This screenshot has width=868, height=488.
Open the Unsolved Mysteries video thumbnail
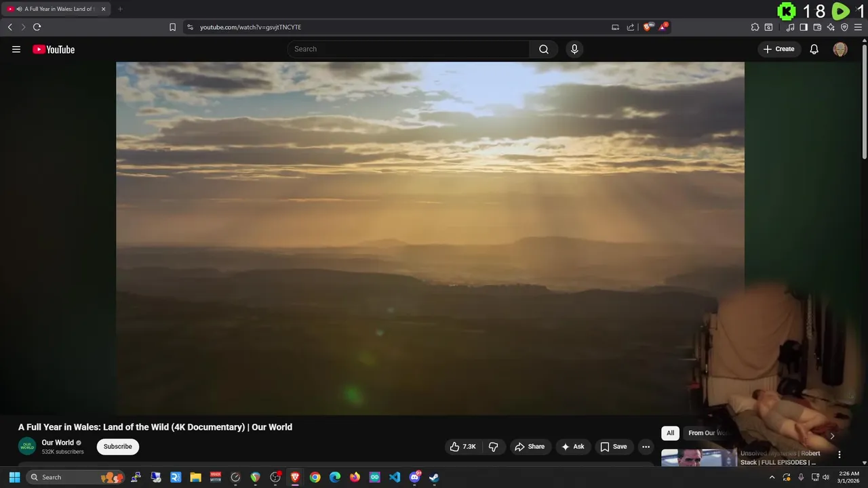[x=699, y=457]
